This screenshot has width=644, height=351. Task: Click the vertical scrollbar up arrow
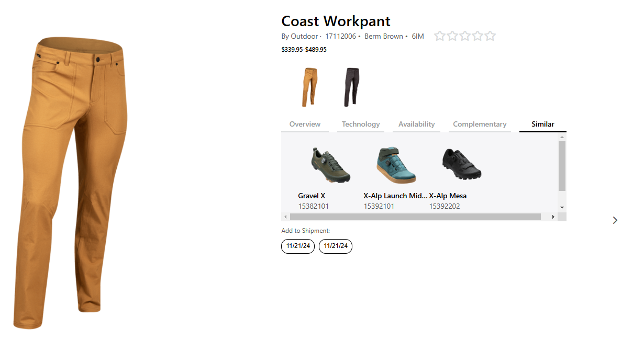562,137
